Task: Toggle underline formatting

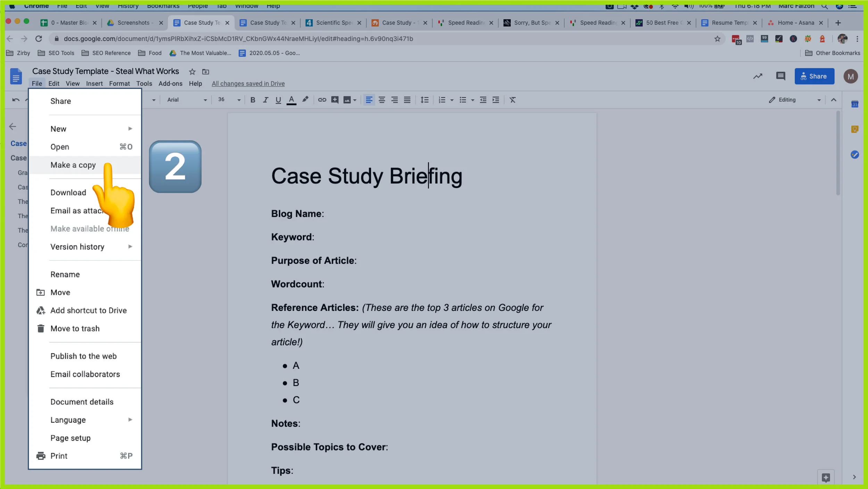Action: (278, 100)
